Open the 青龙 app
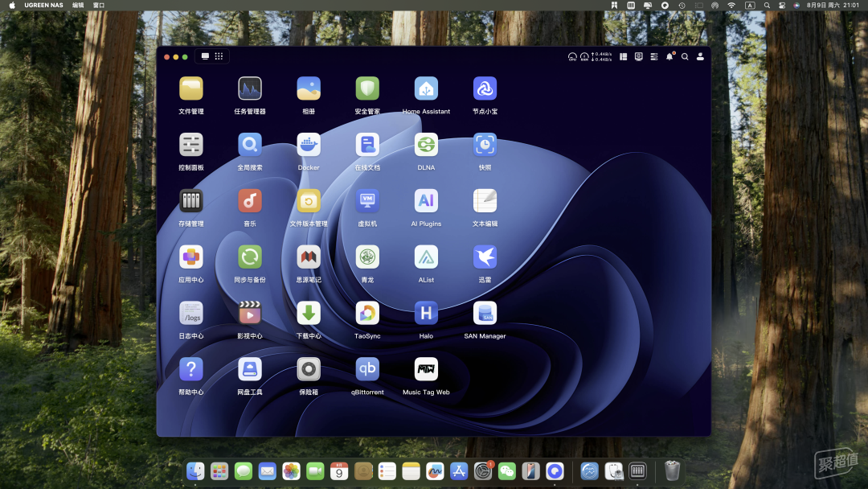The width and height of the screenshot is (868, 489). [367, 257]
